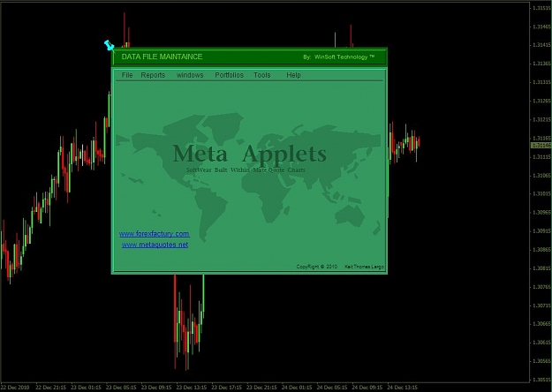
Task: Click the CopyRight 2010 text
Action: pyautogui.click(x=317, y=267)
